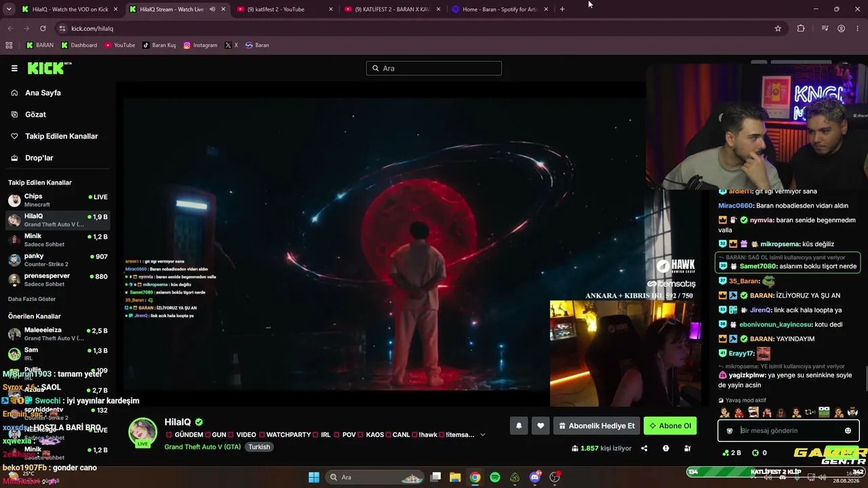
Task: Open the Chrome three-dot menu
Action: 857,28
